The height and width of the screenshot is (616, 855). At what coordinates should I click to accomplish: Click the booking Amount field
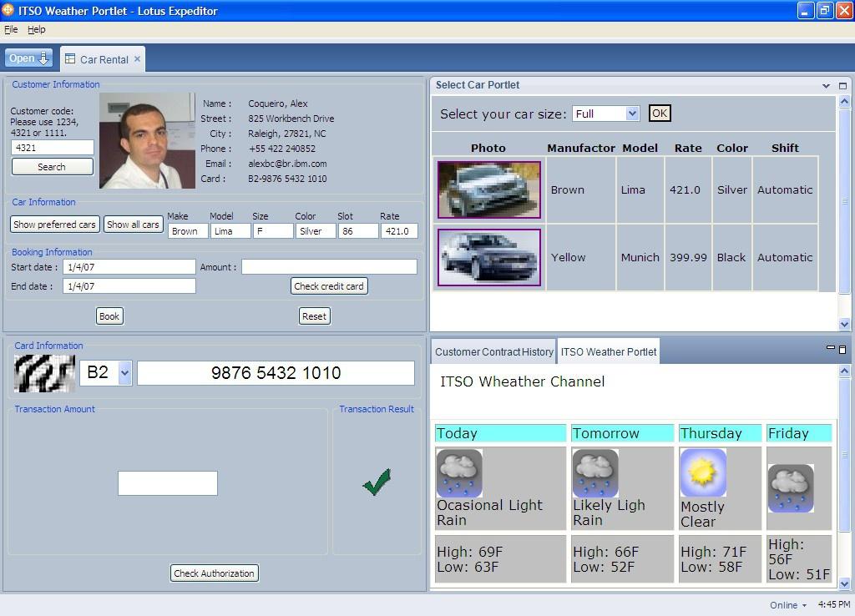click(329, 267)
